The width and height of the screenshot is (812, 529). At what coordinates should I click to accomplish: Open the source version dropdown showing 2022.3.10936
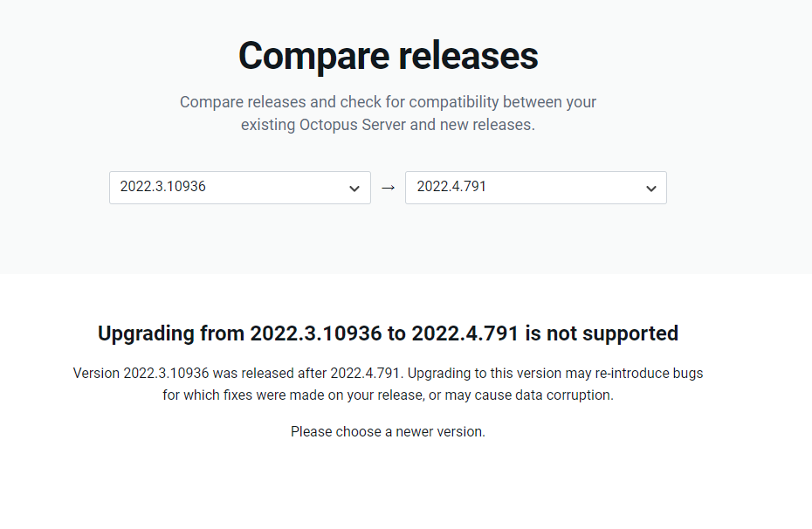coord(240,188)
